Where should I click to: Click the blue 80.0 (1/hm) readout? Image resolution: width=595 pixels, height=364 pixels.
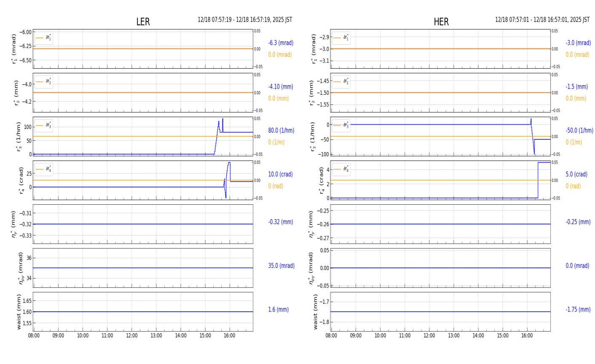281,131
